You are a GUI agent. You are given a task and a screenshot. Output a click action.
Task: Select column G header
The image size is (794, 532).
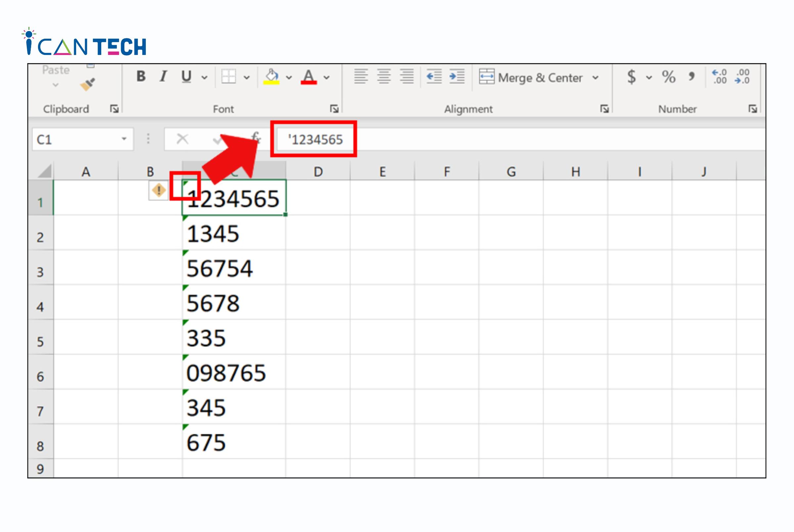point(511,171)
